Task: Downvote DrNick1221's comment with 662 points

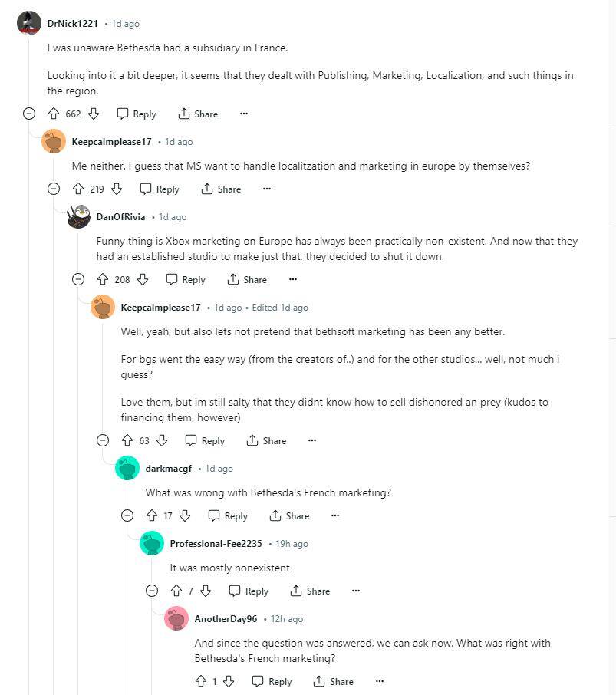Action: point(94,114)
